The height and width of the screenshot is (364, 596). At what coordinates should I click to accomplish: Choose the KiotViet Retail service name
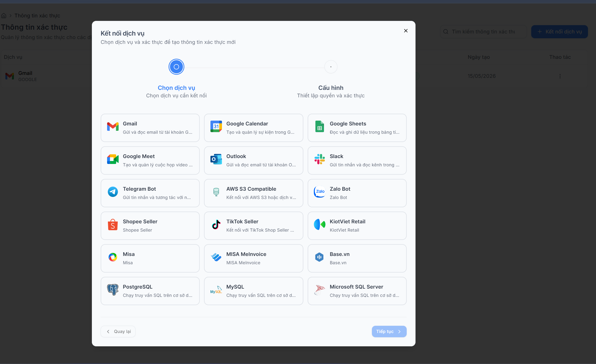pyautogui.click(x=347, y=221)
